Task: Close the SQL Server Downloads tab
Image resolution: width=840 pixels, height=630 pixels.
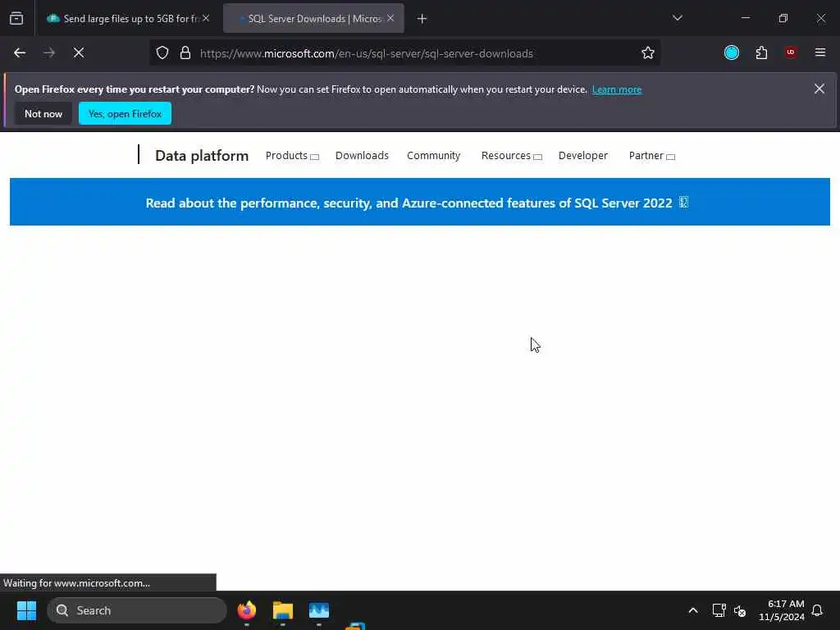Action: 390,18
